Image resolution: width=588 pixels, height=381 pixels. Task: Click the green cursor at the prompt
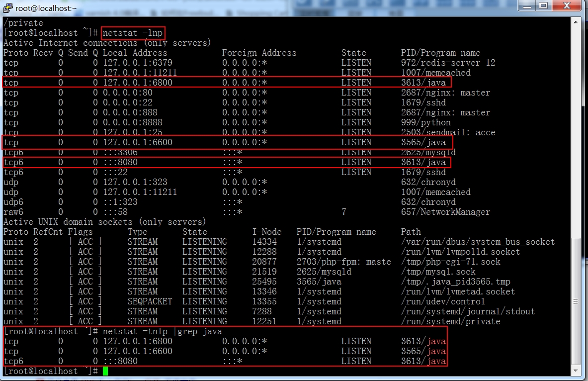click(105, 371)
